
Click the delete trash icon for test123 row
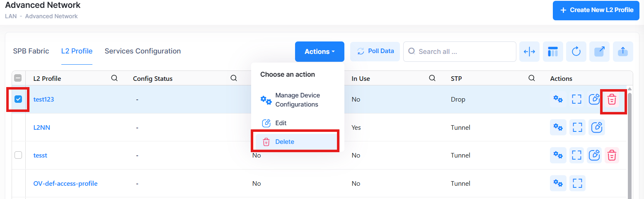point(612,99)
